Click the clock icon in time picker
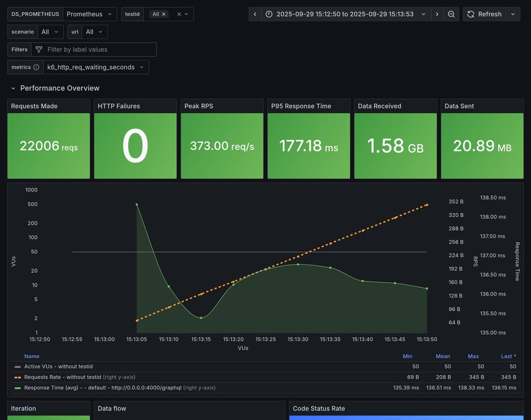This screenshot has height=420, width=531. pos(269,14)
